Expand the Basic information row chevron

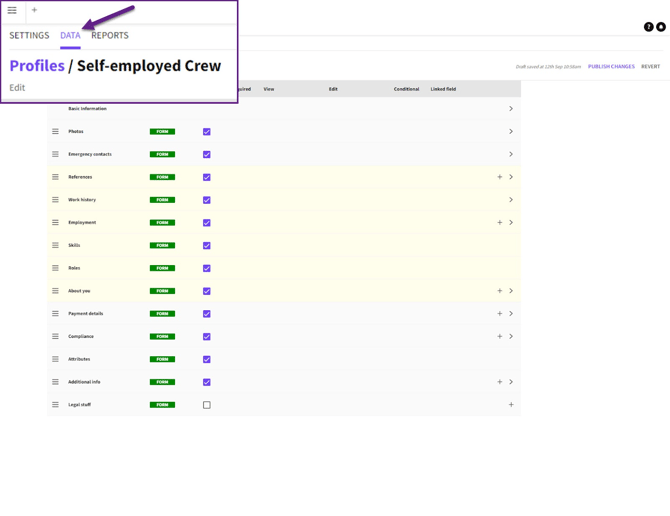point(511,108)
